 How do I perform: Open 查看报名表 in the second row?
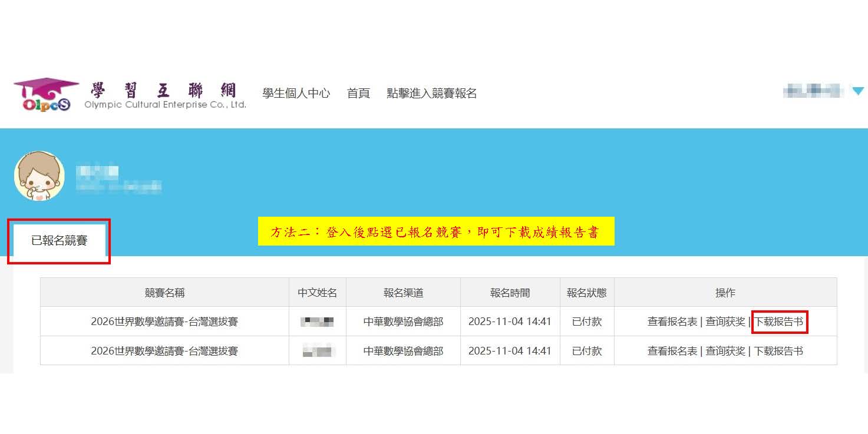pos(672,351)
